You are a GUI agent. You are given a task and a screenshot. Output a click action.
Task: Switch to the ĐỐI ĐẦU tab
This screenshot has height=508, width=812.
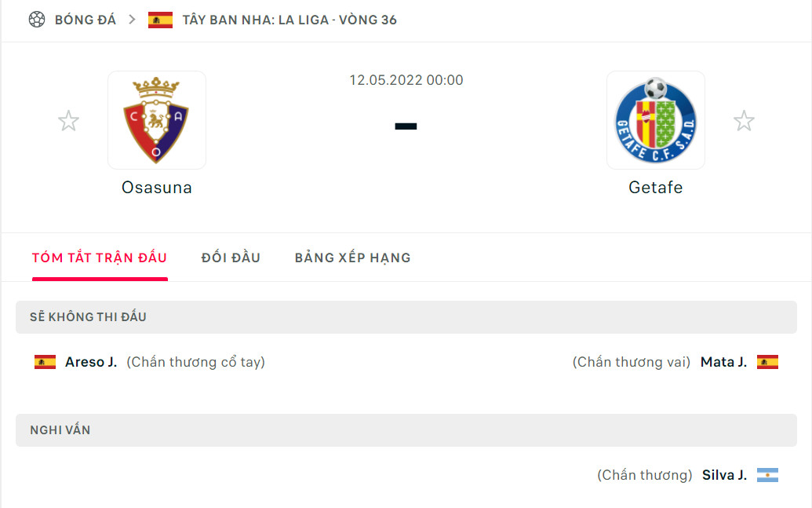tap(231, 257)
